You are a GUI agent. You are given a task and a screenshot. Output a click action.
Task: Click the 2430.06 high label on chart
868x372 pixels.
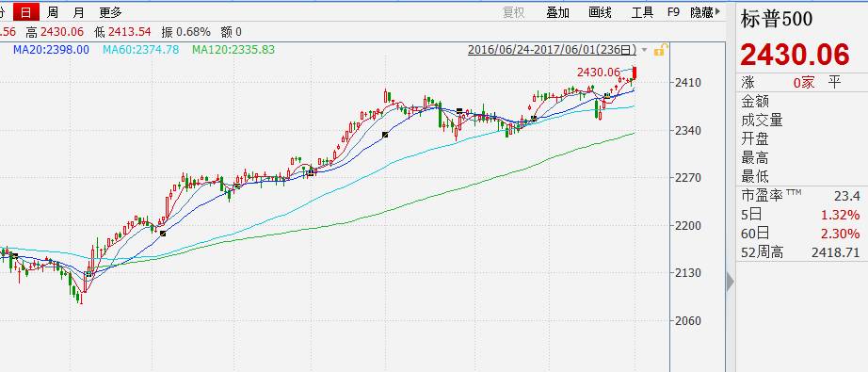coord(599,72)
